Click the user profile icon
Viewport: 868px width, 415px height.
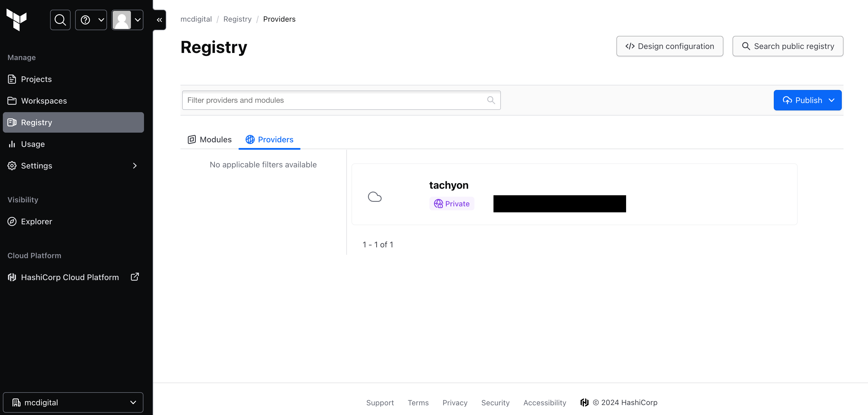(x=121, y=19)
